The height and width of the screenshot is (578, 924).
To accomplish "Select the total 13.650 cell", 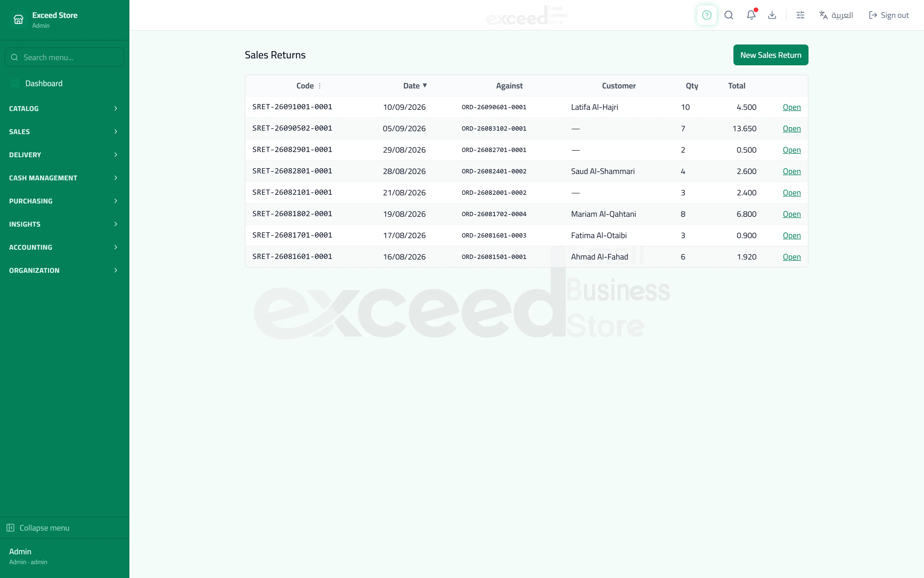I will pyautogui.click(x=744, y=129).
